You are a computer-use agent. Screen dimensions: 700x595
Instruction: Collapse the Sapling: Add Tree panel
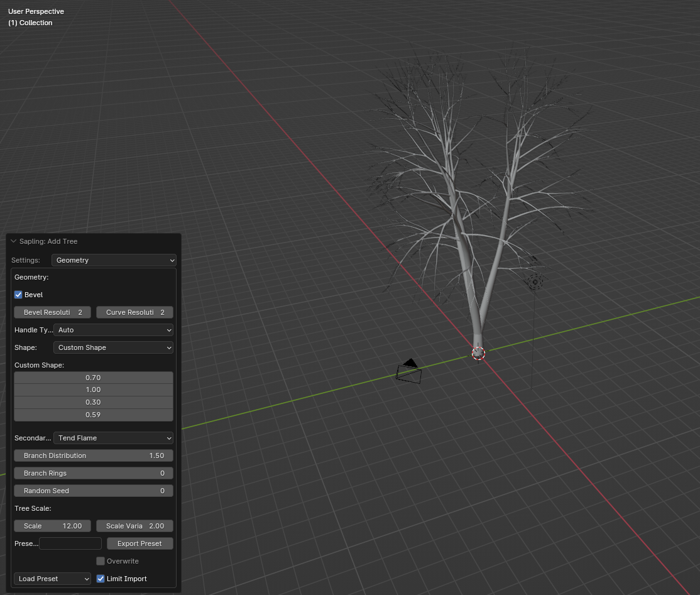coord(14,241)
